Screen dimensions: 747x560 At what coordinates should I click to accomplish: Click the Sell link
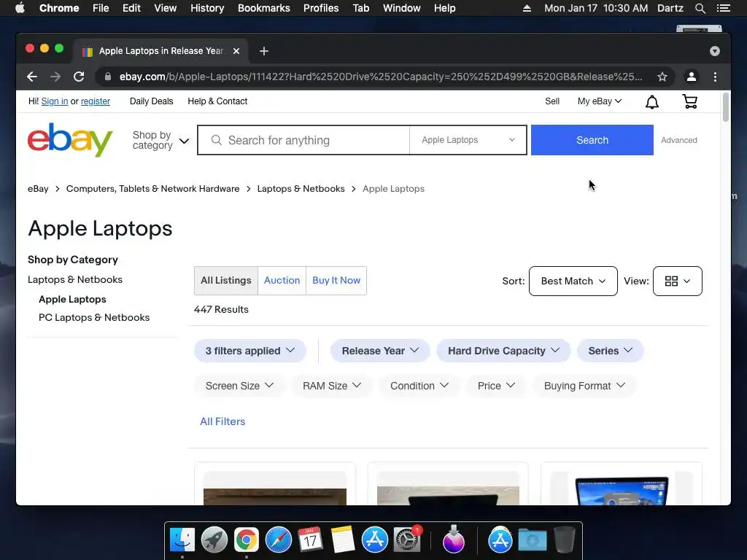[552, 101]
